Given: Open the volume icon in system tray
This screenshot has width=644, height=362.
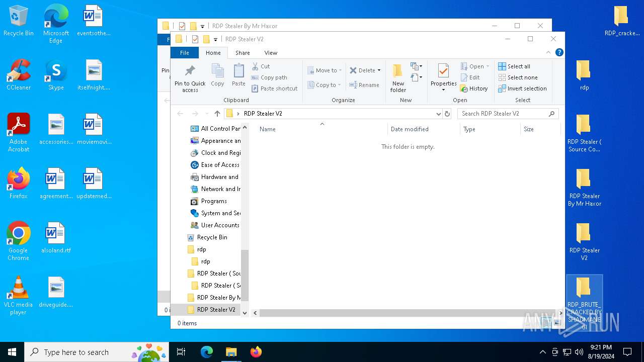Looking at the screenshot, I should [579, 352].
